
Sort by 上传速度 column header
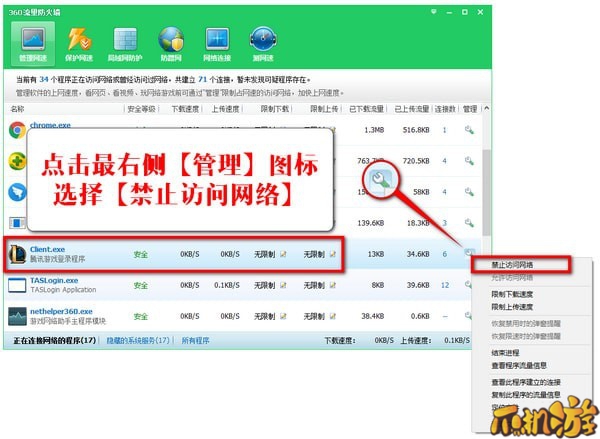[x=225, y=109]
